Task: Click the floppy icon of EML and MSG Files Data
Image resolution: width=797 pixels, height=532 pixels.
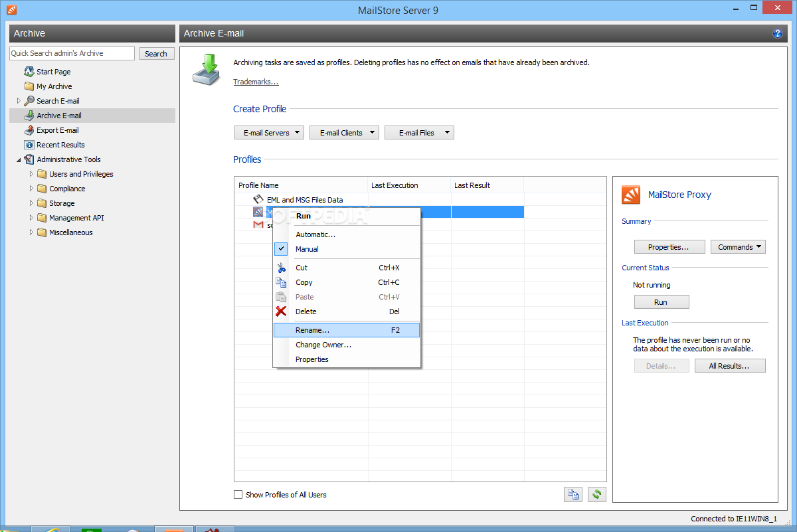Action: [x=258, y=199]
